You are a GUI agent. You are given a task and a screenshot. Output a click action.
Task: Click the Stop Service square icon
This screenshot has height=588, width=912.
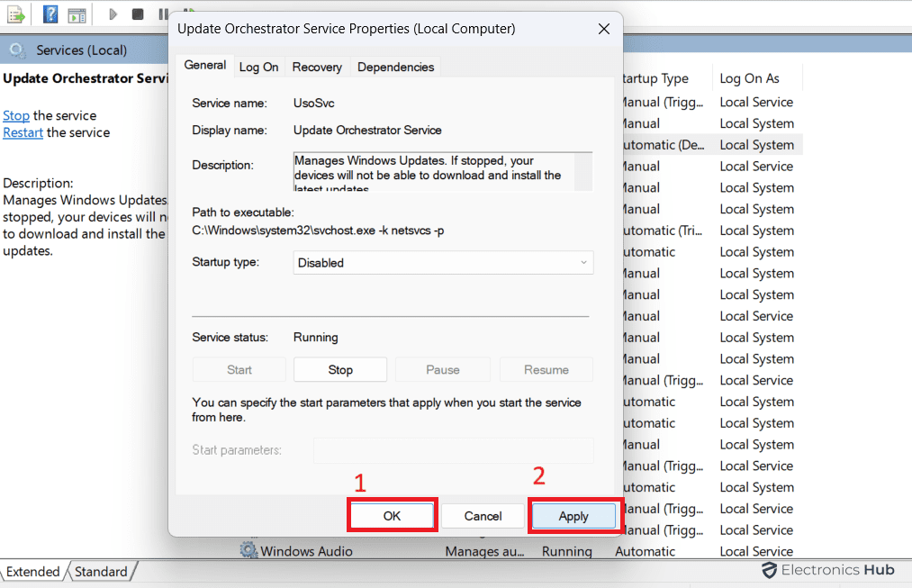click(x=138, y=14)
